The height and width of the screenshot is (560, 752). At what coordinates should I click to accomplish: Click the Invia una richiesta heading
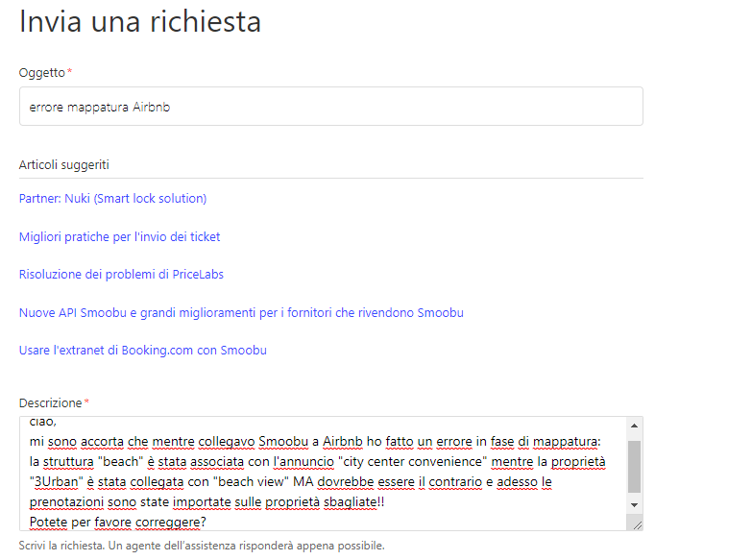140,21
